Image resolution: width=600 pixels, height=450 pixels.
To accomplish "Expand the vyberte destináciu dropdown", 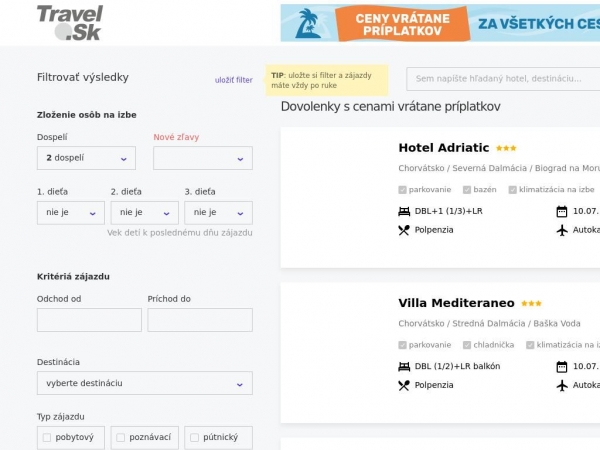I will click(145, 383).
